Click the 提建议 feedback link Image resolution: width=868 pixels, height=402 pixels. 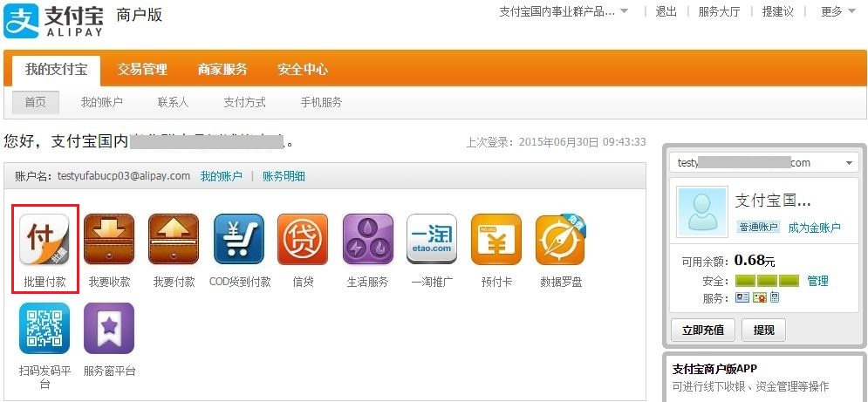tap(778, 11)
